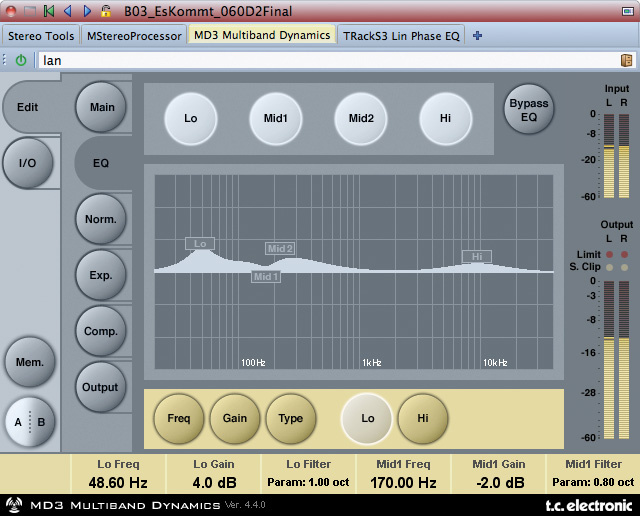Toggle the Lo EQ band on/off
This screenshot has height=516, width=640.
click(191, 118)
